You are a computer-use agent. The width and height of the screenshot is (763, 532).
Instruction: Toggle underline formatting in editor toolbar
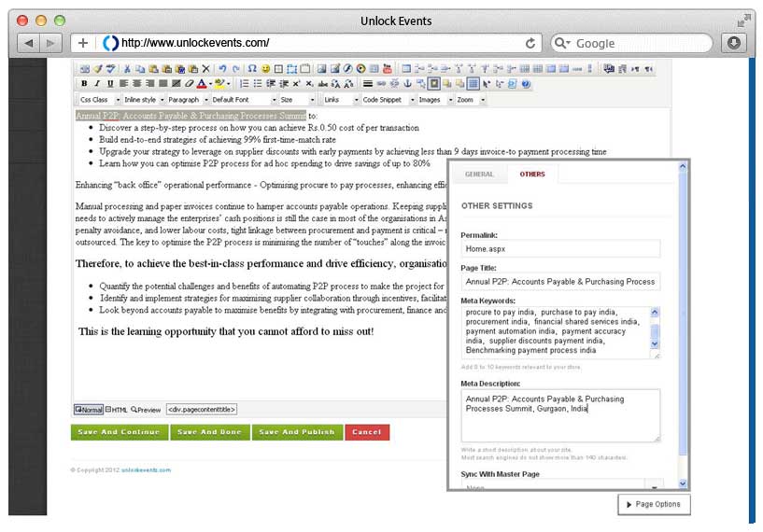[110, 84]
